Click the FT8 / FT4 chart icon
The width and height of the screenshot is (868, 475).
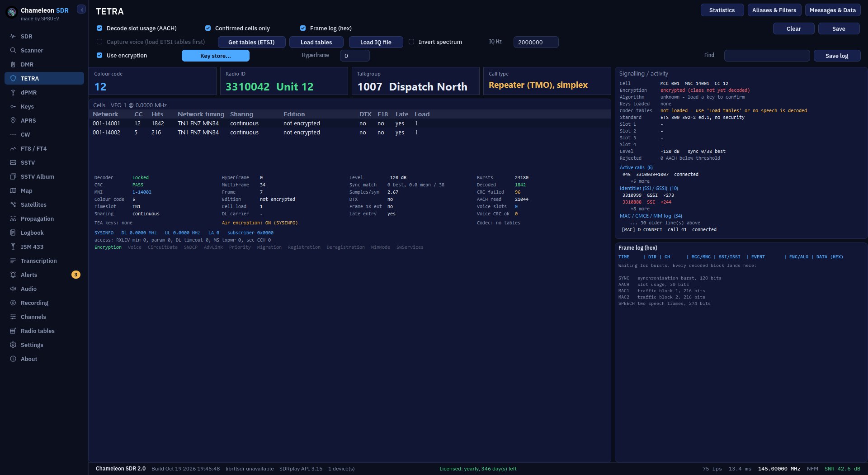(x=13, y=148)
